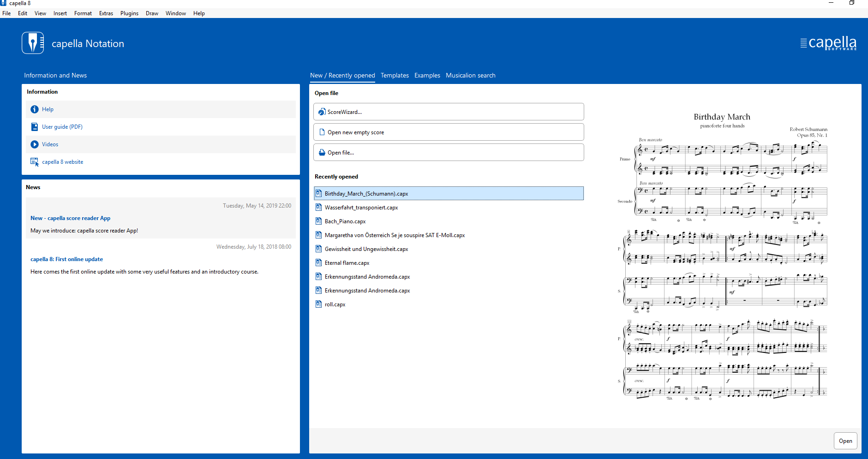Open the Format menu
The width and height of the screenshot is (868, 459).
(x=83, y=13)
